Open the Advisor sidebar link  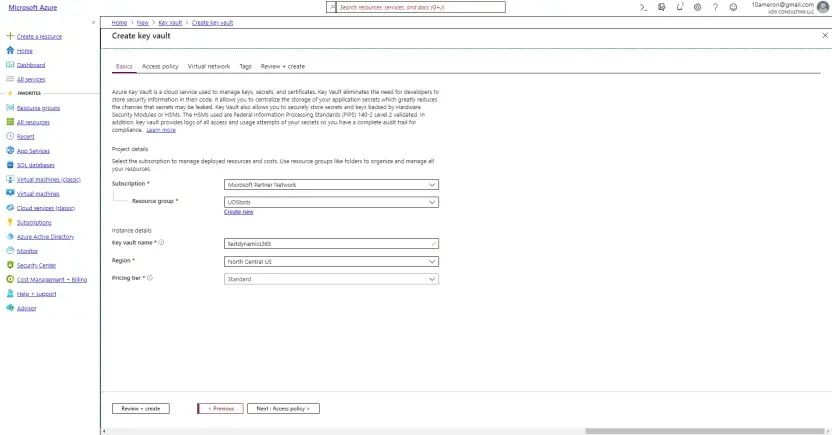27,309
